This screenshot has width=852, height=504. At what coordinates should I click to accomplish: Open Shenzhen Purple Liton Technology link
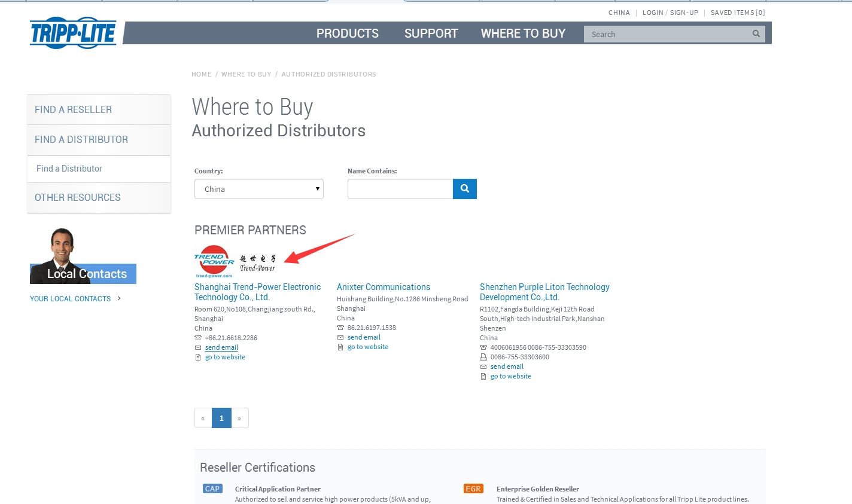544,292
